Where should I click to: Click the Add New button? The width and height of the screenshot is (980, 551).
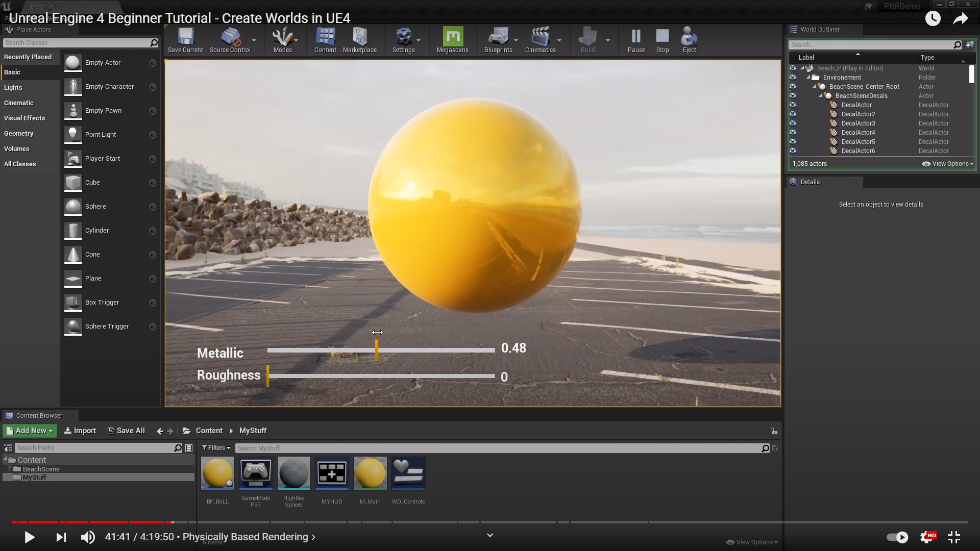[30, 431]
